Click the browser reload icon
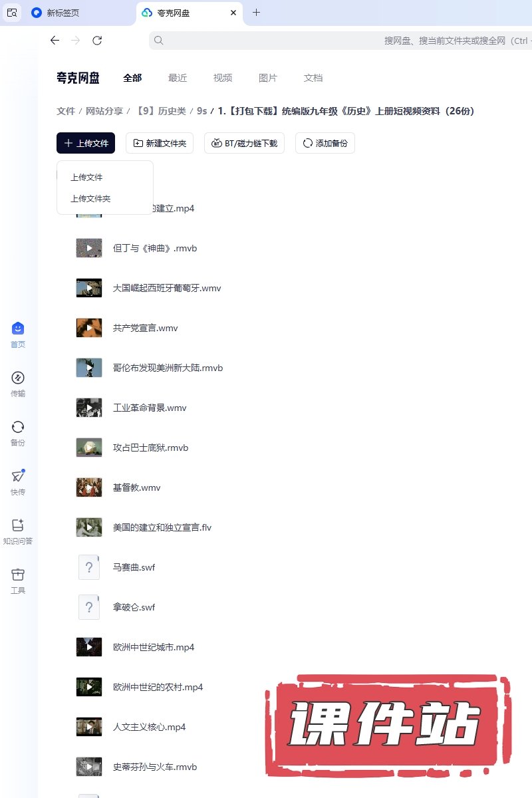The height and width of the screenshot is (798, 532). [97, 41]
